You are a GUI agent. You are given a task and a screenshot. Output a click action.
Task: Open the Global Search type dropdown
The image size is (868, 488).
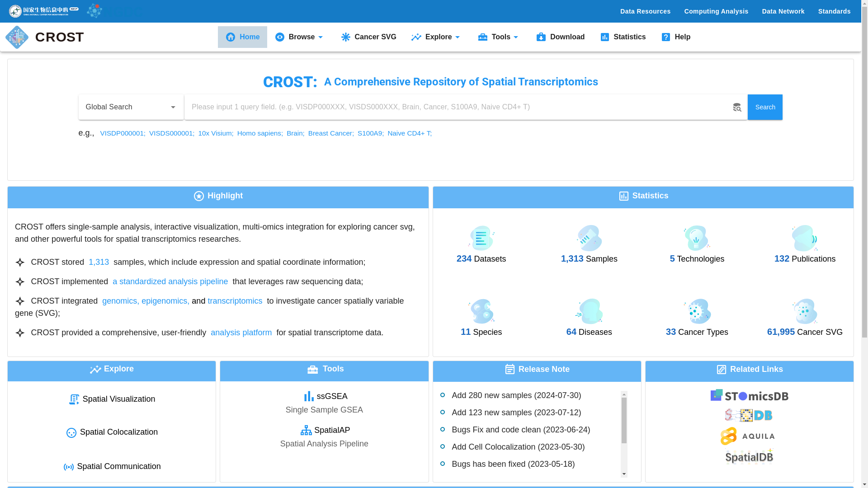131,107
